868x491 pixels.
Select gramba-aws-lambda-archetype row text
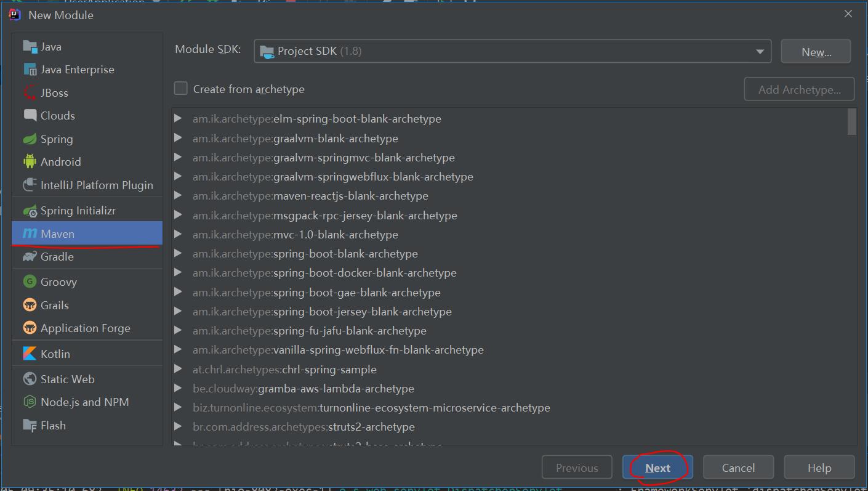coord(303,389)
